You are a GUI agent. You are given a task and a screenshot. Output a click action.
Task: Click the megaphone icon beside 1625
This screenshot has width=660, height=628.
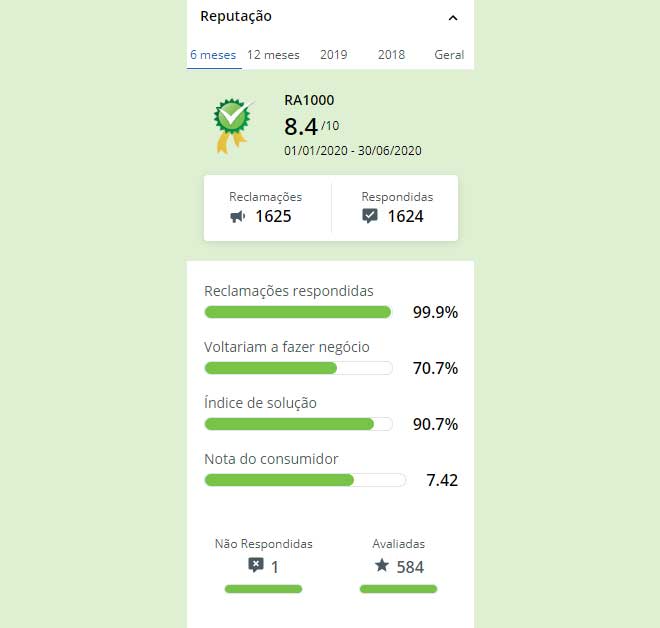coord(237,217)
